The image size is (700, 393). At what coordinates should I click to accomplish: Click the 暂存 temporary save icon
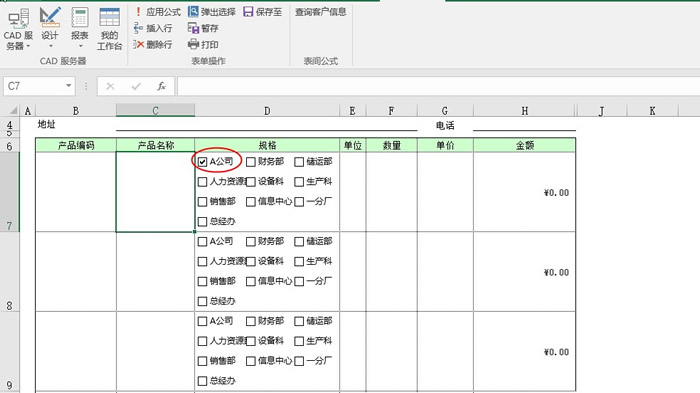(x=193, y=28)
